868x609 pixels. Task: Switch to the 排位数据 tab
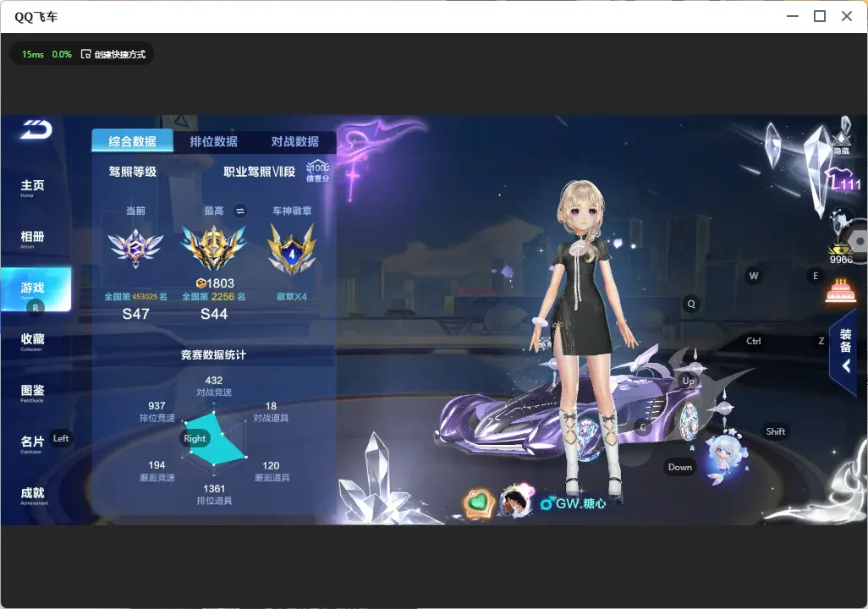214,141
